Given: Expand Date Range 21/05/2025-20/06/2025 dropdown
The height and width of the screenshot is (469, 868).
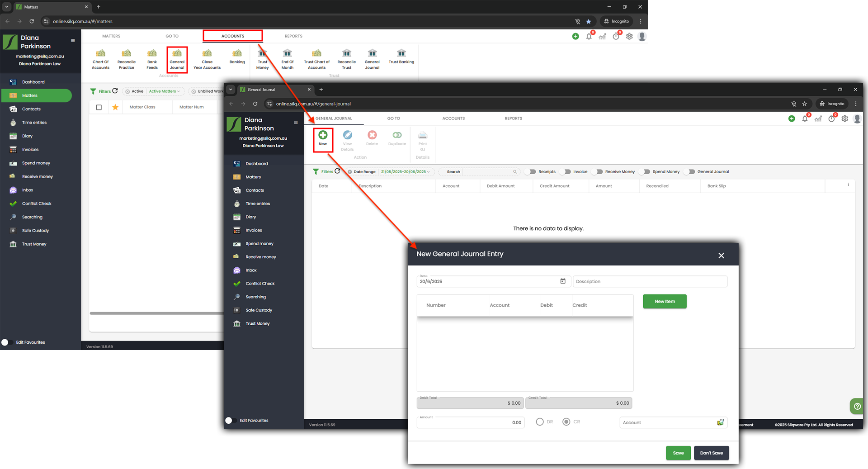Looking at the screenshot, I should pos(405,172).
